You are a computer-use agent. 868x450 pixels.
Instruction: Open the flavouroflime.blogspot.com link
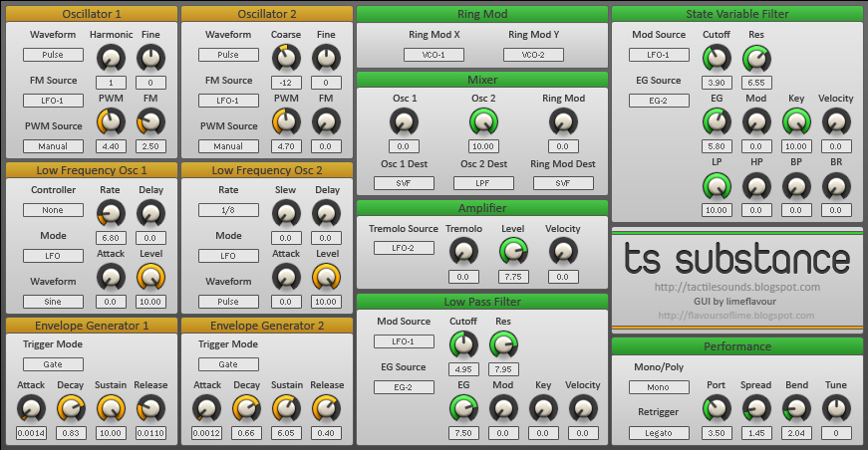coord(736,316)
